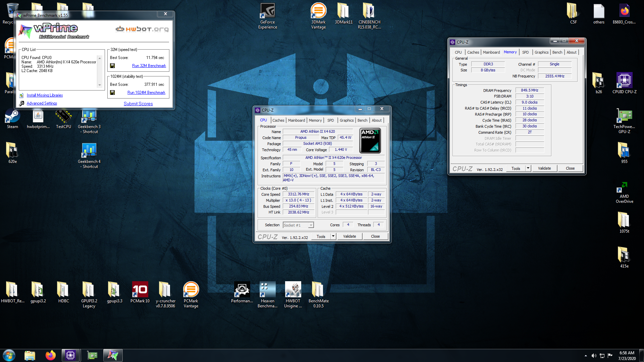
Task: Click Close button in Memory CPU-Z window
Action: click(570, 168)
